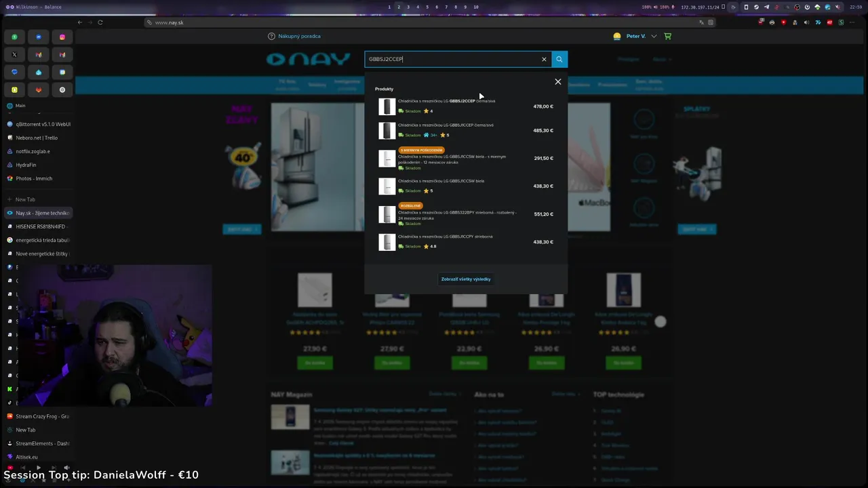Click the ROZBALENÉ orange badge

point(411,206)
